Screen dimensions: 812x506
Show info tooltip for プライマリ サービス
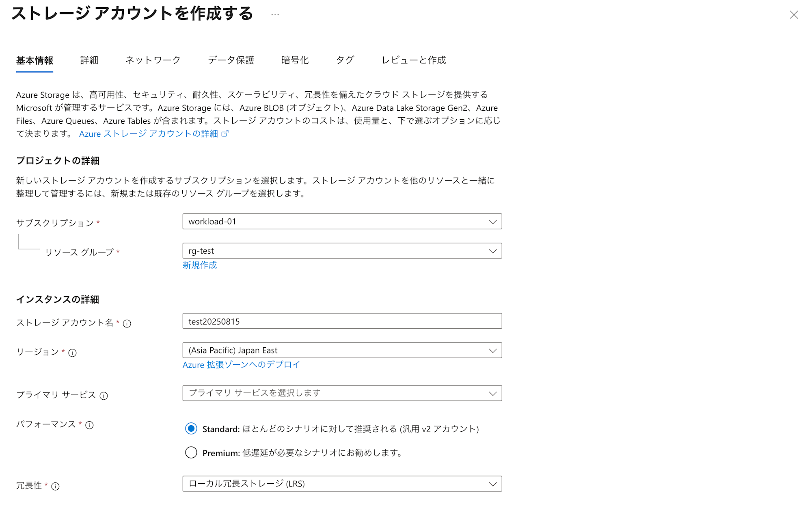tap(104, 396)
